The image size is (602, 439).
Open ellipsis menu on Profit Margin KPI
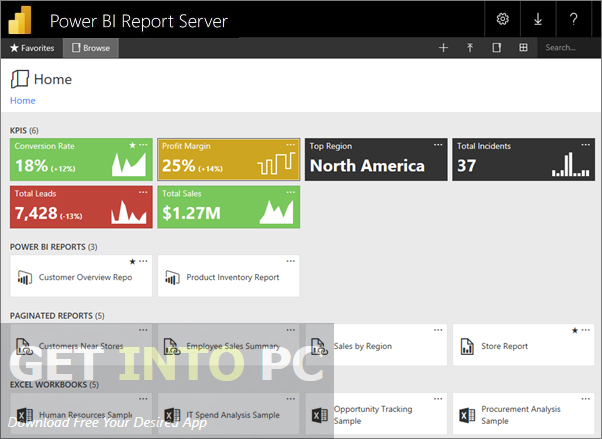(x=291, y=145)
